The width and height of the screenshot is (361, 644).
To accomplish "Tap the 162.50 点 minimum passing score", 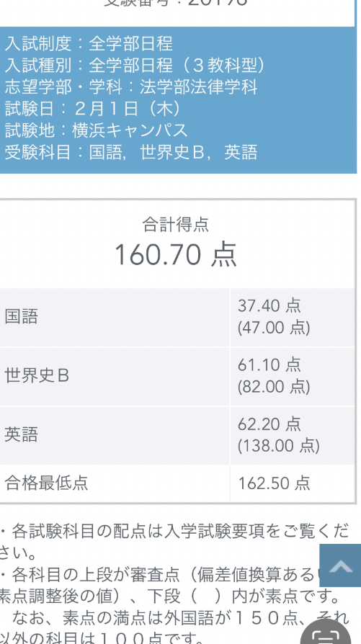I will pyautogui.click(x=275, y=483).
